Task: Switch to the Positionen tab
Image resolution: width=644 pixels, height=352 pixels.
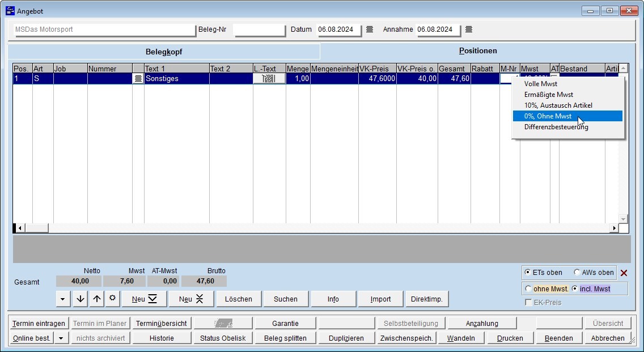Action: pos(478,51)
